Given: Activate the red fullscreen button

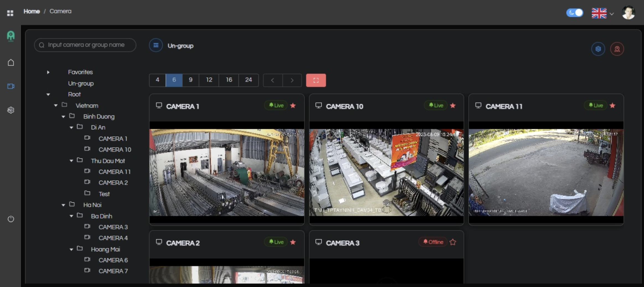Looking at the screenshot, I should pyautogui.click(x=316, y=80).
